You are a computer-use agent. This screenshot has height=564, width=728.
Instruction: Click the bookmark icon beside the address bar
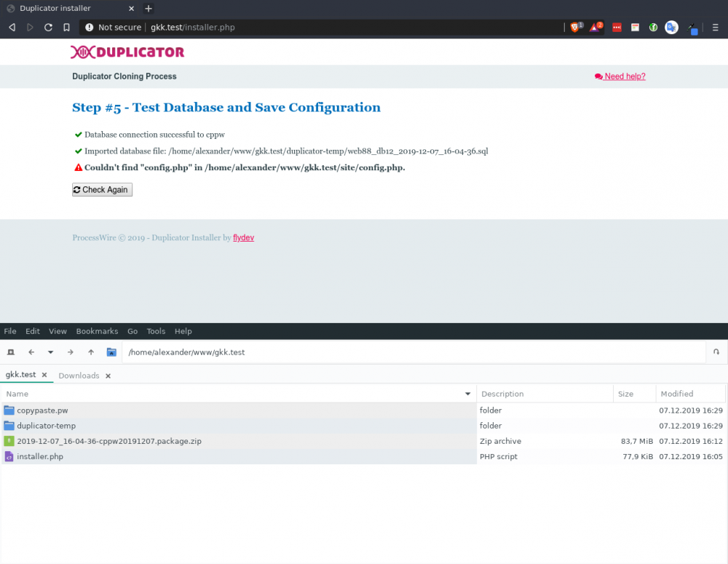[x=66, y=28]
